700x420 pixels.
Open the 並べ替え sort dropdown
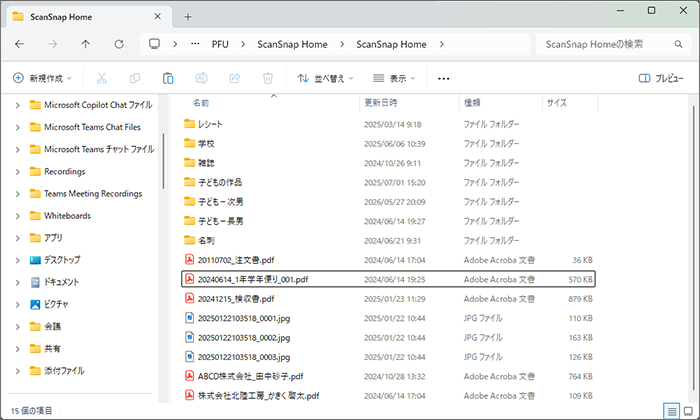(325, 79)
